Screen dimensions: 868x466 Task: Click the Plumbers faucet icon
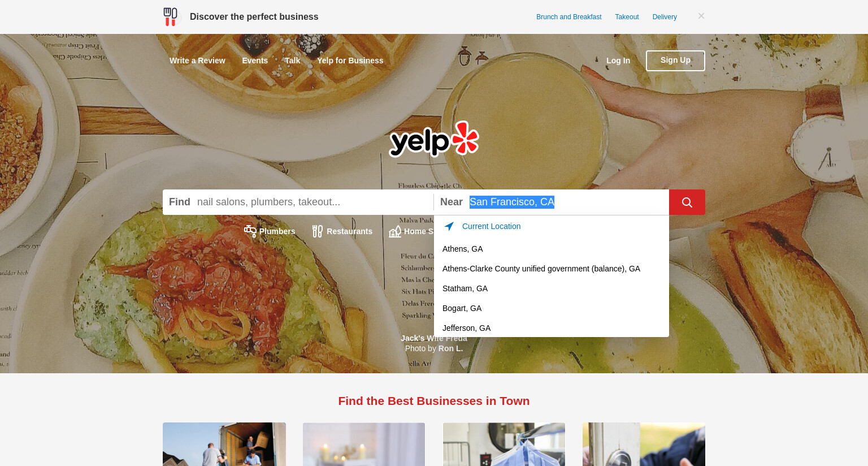[250, 231]
